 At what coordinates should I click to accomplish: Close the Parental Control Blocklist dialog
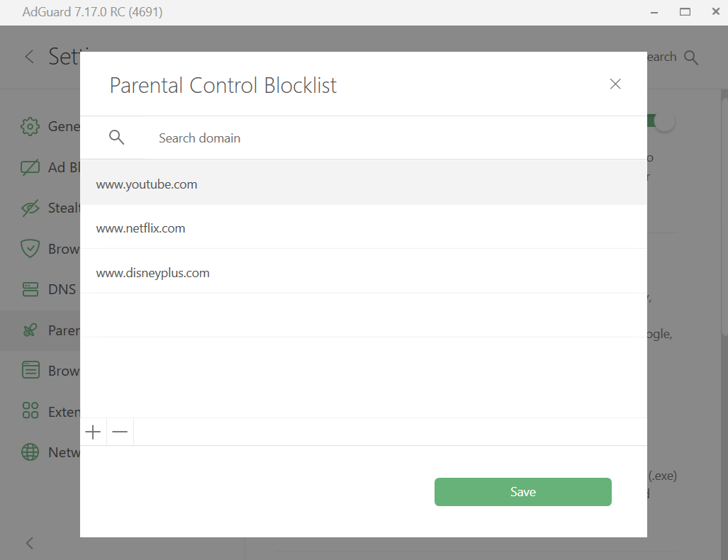click(x=615, y=84)
